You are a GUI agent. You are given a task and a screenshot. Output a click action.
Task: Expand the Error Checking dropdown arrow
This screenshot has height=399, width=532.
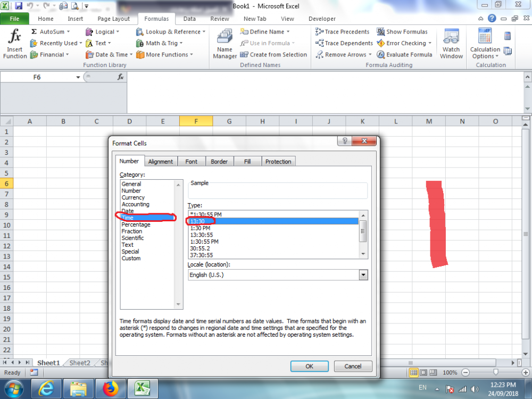click(430, 43)
